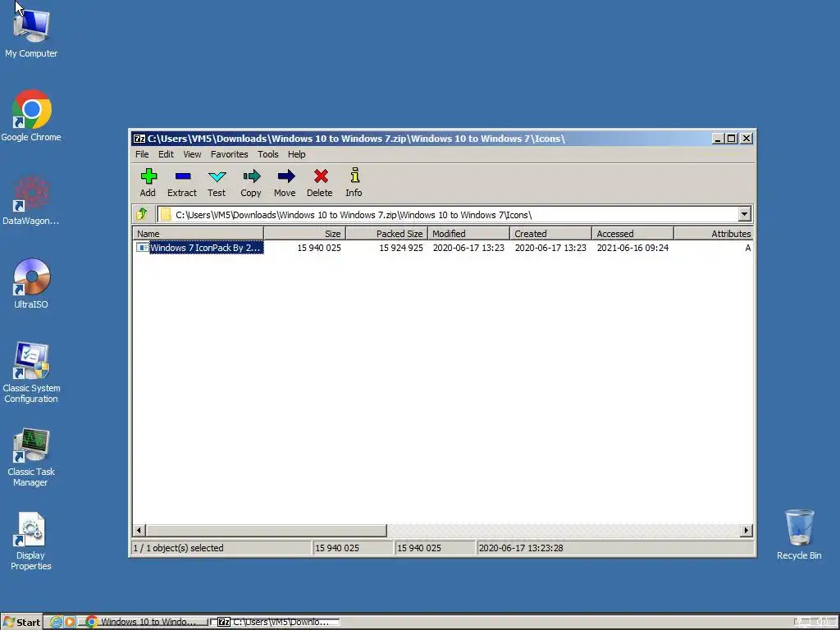840x630 pixels.
Task: Go up one folder level
Action: [x=143, y=214]
